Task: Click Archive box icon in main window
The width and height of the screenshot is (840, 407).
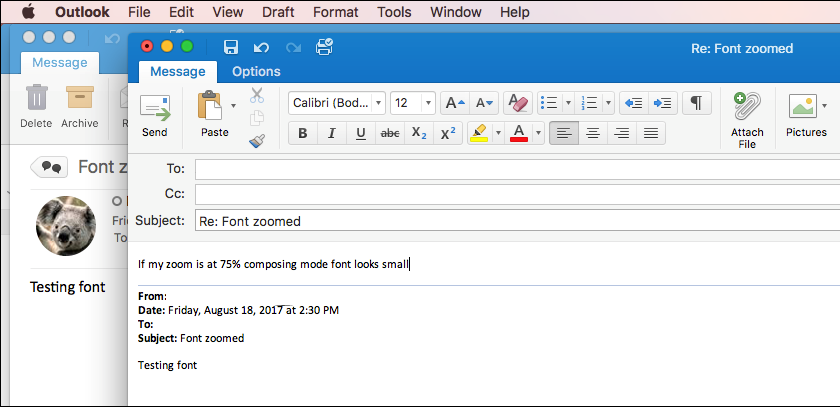Action: point(80,97)
